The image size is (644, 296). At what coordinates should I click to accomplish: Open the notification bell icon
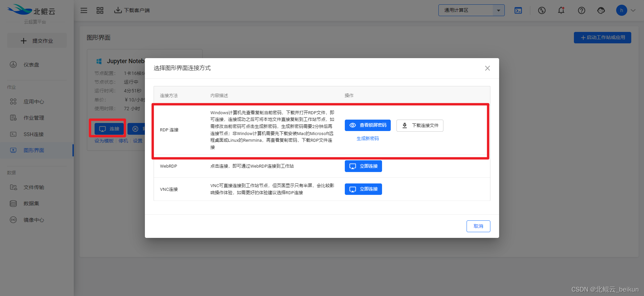[x=561, y=10]
